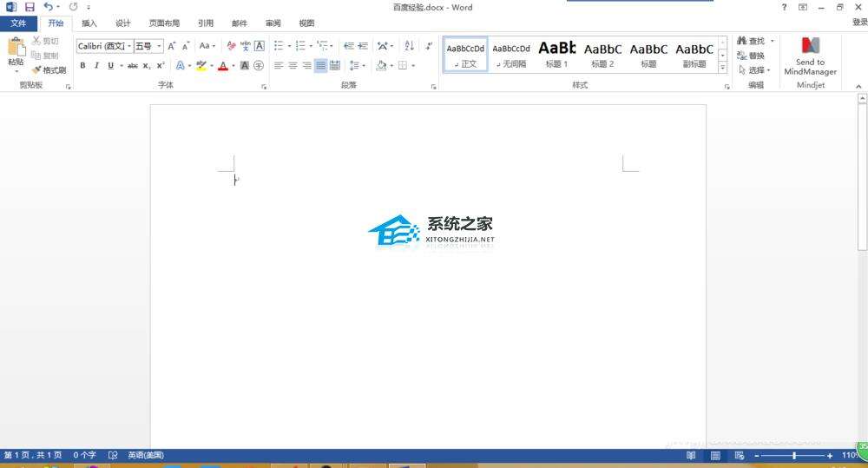The image size is (868, 468).
Task: Open the font name combo box
Action: click(x=105, y=46)
